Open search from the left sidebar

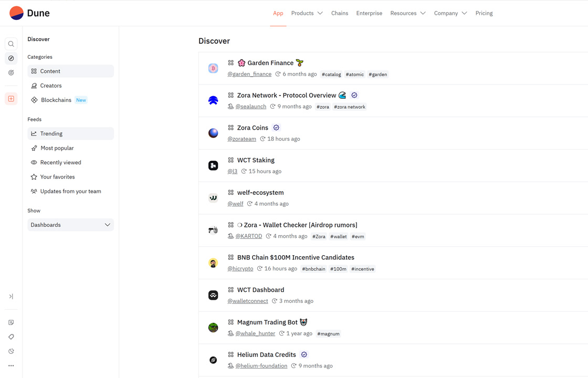pyautogui.click(x=11, y=44)
